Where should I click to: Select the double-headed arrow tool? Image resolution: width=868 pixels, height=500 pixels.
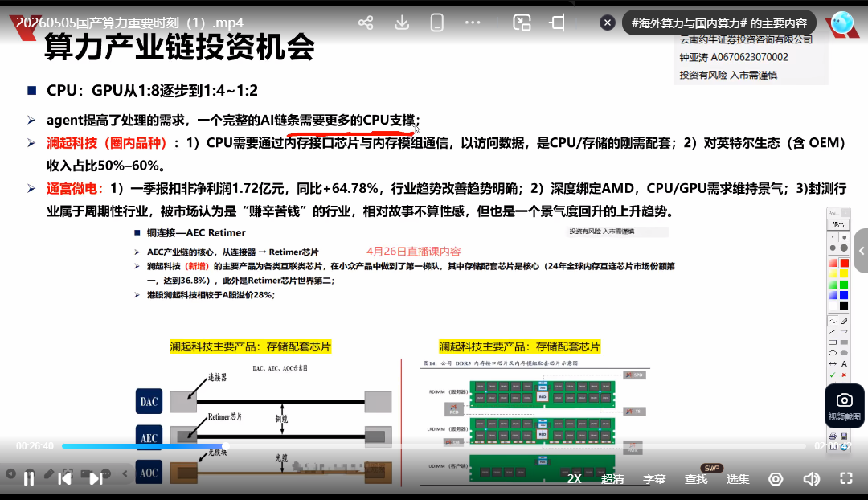[833, 364]
